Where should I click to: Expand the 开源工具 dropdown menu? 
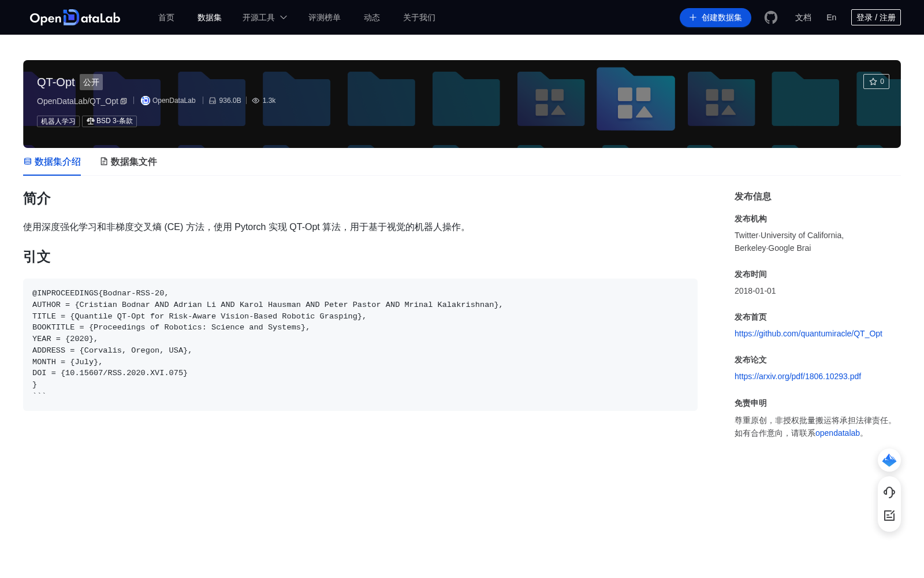coord(264,17)
